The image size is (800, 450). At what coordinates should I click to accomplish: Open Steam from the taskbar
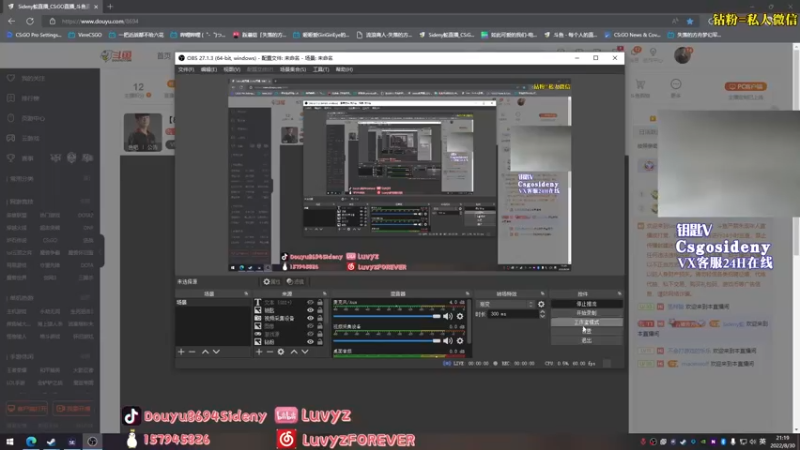[x=51, y=441]
